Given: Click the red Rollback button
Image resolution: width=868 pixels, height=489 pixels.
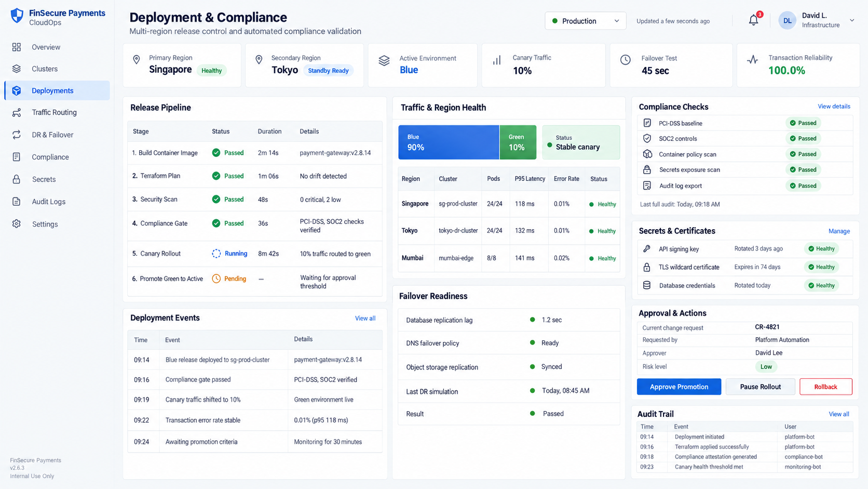Looking at the screenshot, I should (x=825, y=387).
